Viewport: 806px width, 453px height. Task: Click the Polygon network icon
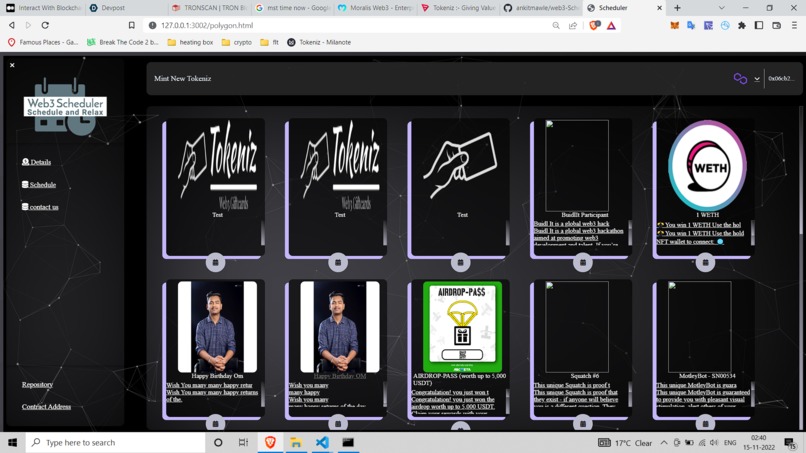pos(740,79)
